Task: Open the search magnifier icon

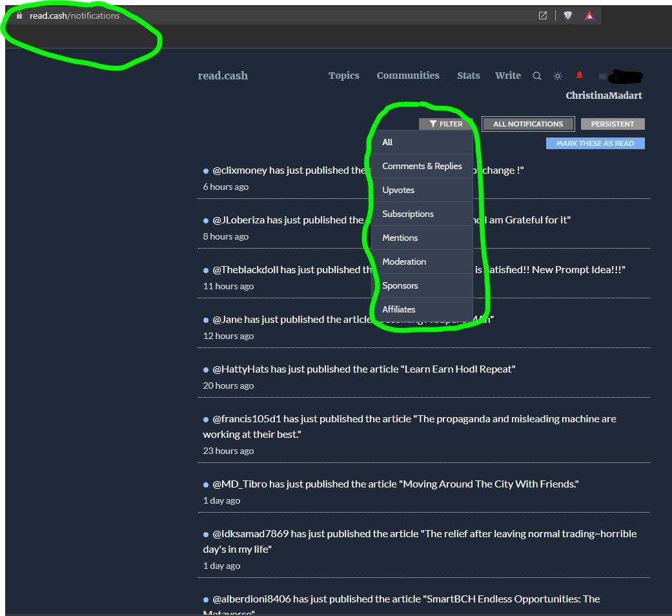Action: click(x=536, y=76)
